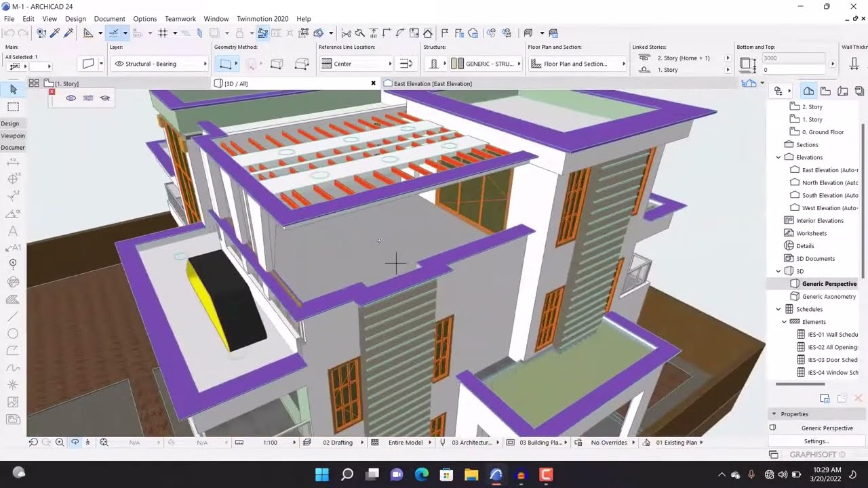
Task: Select the Marquee tool
Action: click(x=13, y=107)
